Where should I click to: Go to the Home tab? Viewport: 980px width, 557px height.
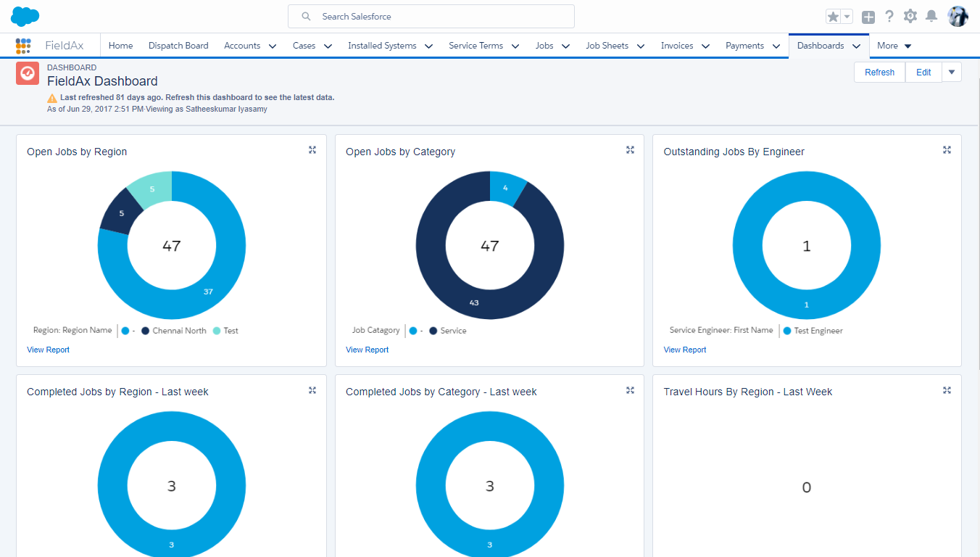click(x=120, y=46)
